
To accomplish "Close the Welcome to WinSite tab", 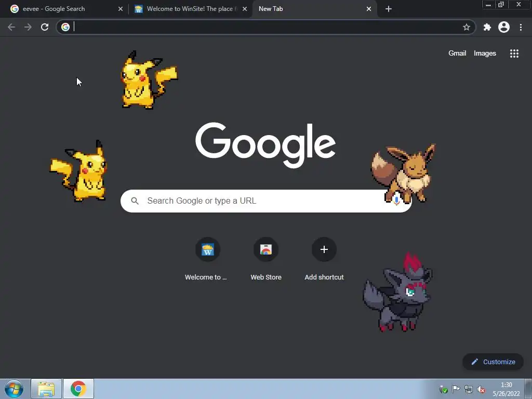I will click(245, 9).
